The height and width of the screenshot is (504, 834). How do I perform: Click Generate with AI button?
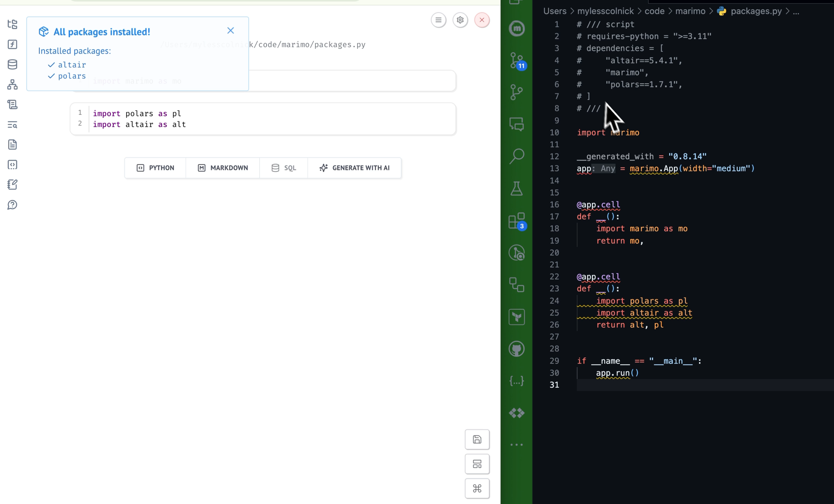tap(354, 168)
